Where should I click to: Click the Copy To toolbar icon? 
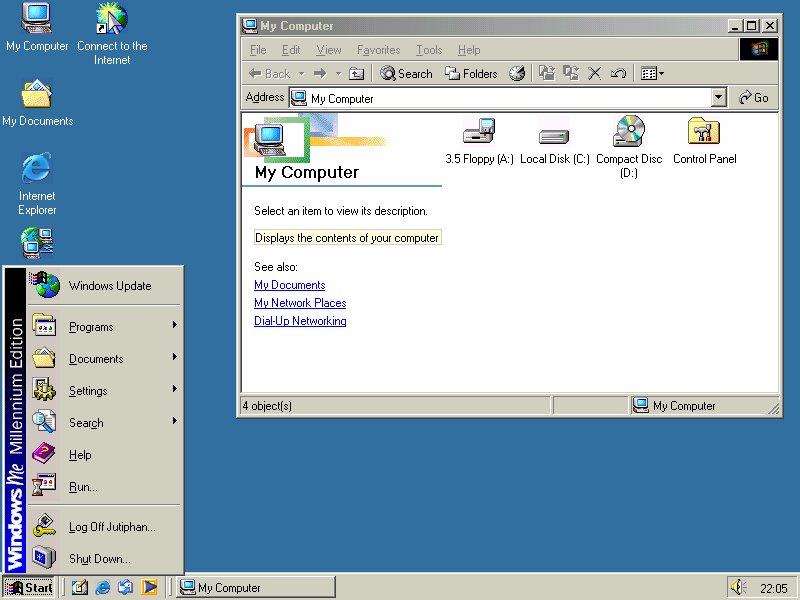tap(570, 73)
